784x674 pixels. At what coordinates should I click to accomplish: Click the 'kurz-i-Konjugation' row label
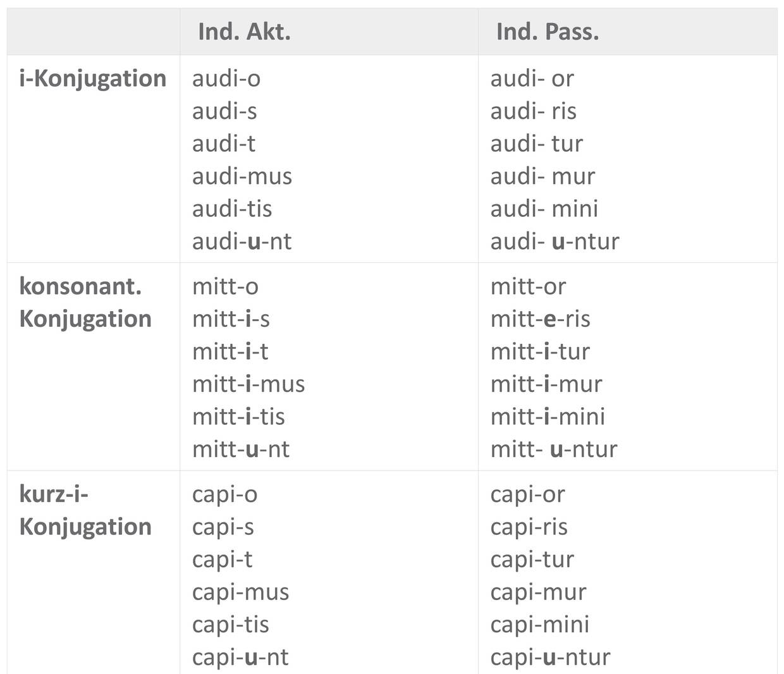(x=85, y=510)
